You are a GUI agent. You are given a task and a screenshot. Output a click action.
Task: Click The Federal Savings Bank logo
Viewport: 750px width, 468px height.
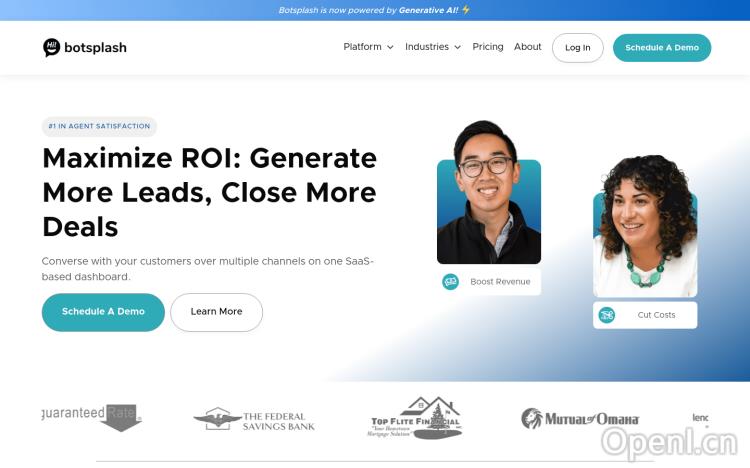click(254, 420)
